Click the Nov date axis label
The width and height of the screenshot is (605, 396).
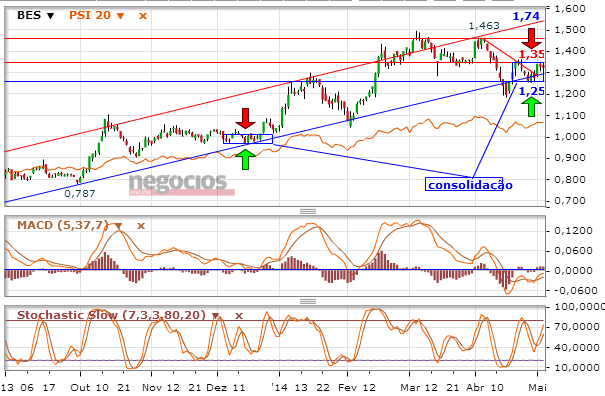point(152,388)
